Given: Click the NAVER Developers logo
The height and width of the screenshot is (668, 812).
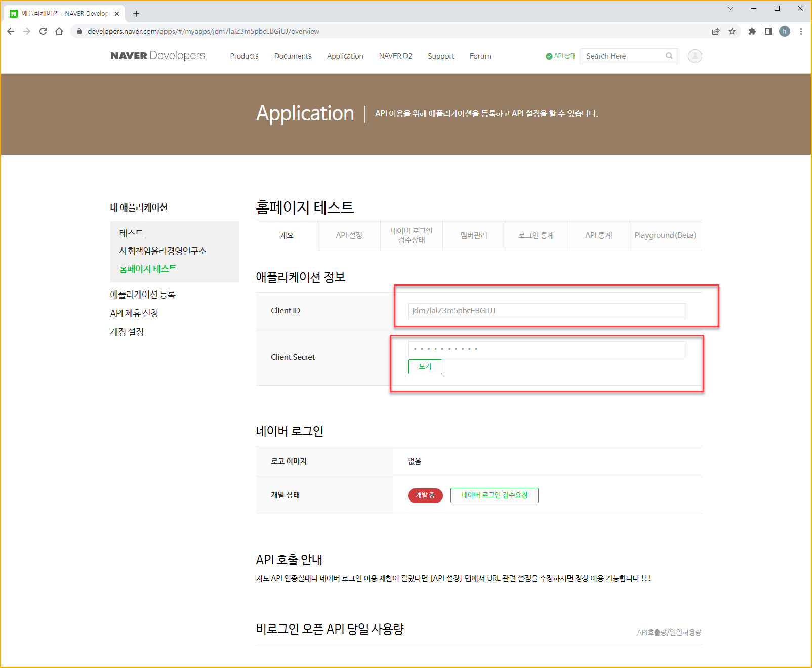Looking at the screenshot, I should point(158,56).
